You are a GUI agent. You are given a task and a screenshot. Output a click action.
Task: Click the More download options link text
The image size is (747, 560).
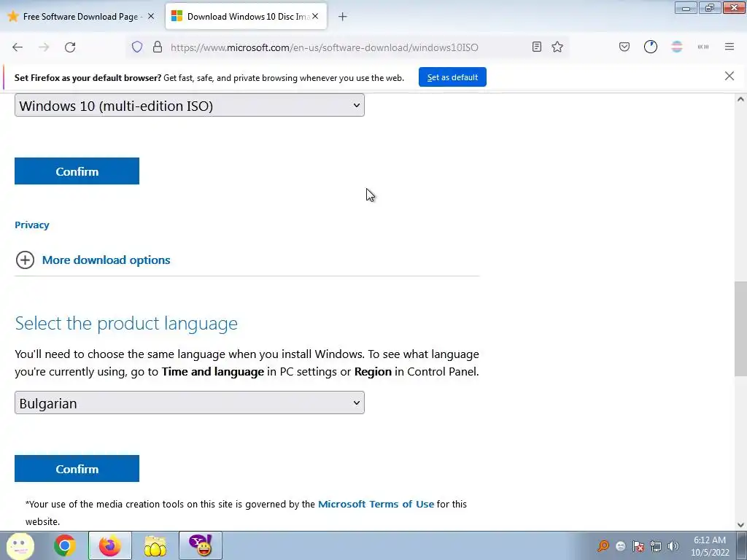click(107, 260)
